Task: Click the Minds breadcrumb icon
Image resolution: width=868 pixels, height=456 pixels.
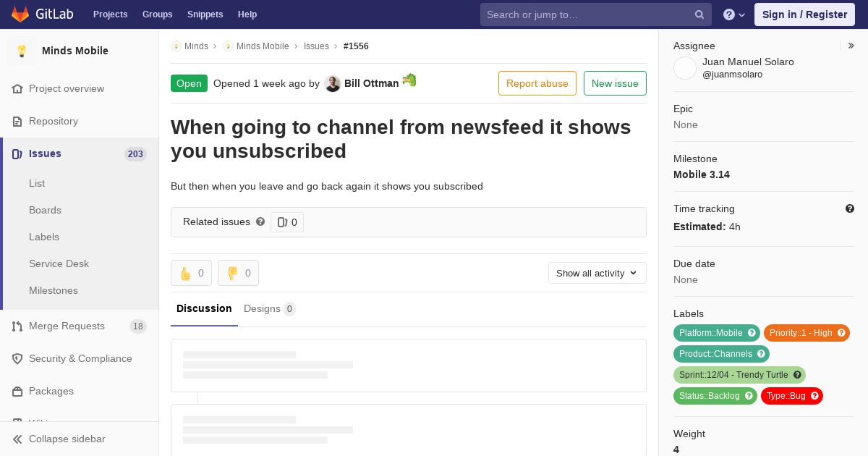Action: point(176,46)
